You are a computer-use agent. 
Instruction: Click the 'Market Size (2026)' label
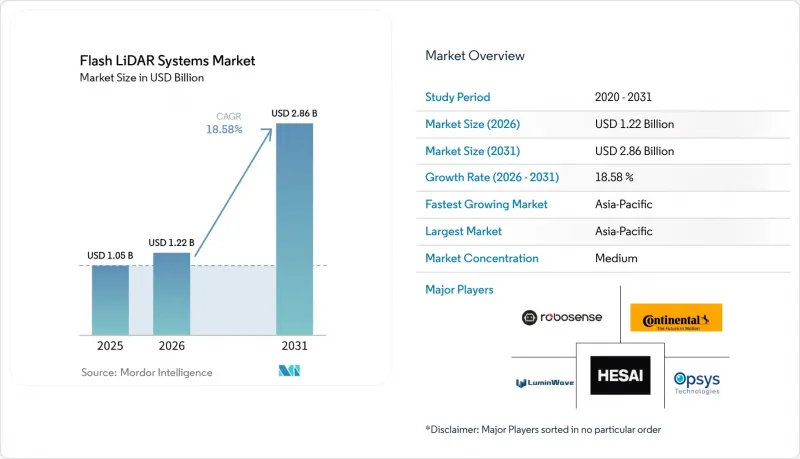pos(472,124)
